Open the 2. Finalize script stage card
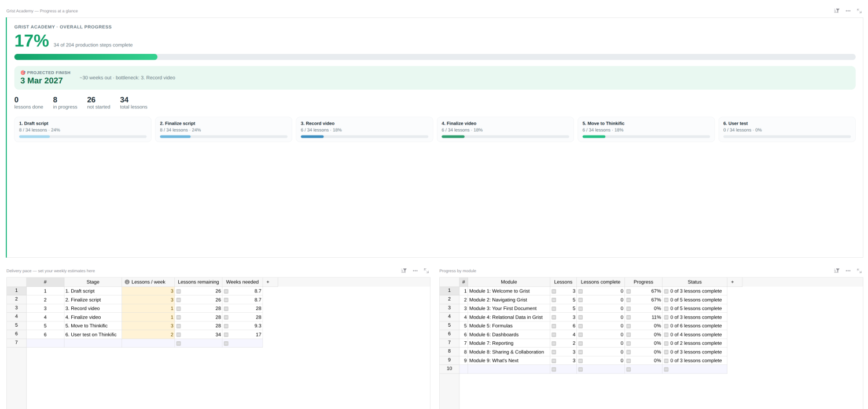 tap(223, 130)
